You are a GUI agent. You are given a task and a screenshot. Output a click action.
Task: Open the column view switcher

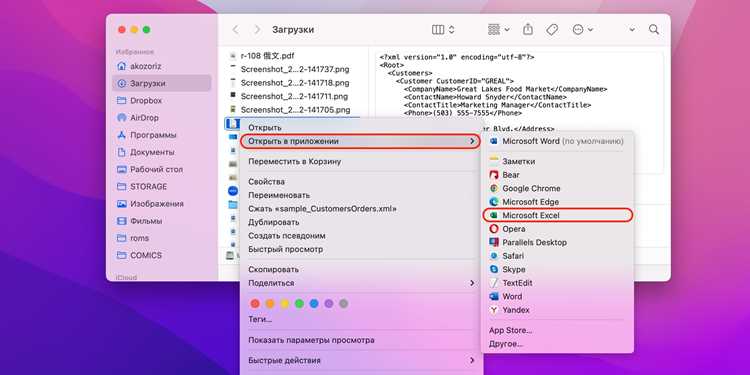[443, 30]
